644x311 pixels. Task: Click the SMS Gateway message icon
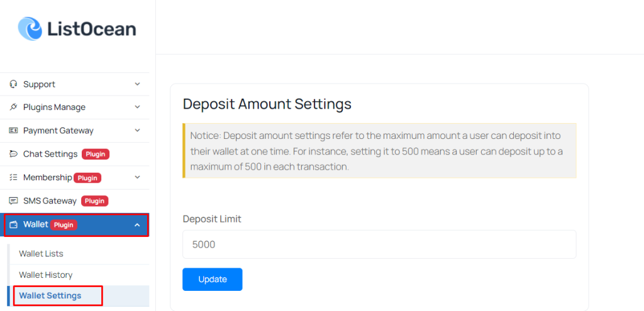pyautogui.click(x=13, y=200)
